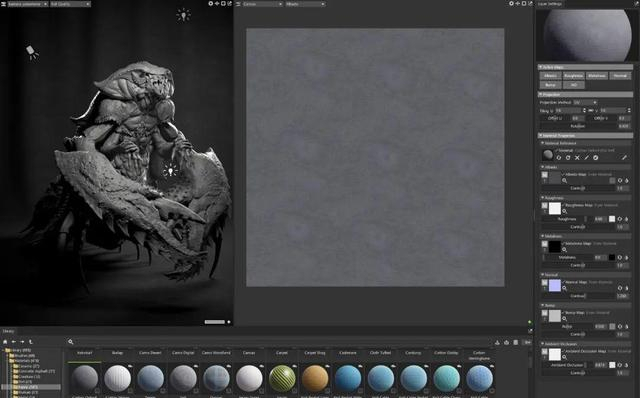Click the Bump active map button
Screen dimensions: 640x398
click(550, 85)
